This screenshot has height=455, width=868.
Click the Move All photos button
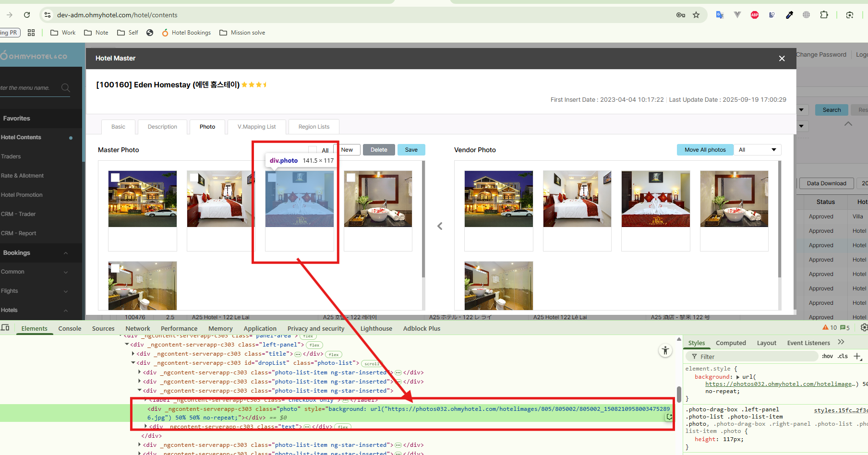point(705,150)
